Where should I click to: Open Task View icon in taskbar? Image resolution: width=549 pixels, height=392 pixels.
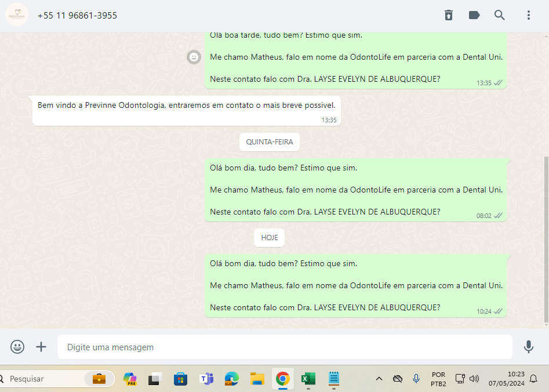[155, 379]
